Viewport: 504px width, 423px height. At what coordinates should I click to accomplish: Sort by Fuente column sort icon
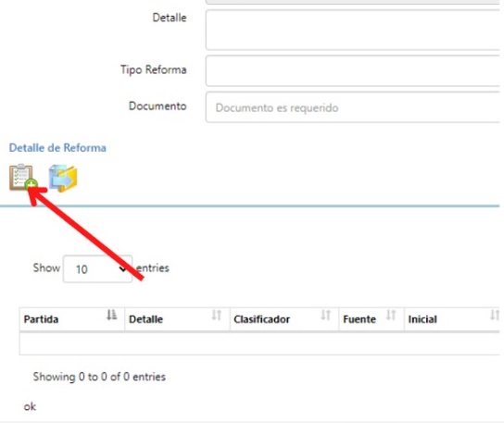[x=391, y=315]
